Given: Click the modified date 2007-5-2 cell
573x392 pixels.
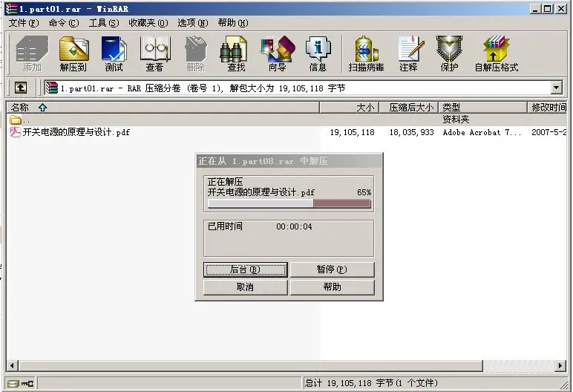Looking at the screenshot, I should pos(549,132).
